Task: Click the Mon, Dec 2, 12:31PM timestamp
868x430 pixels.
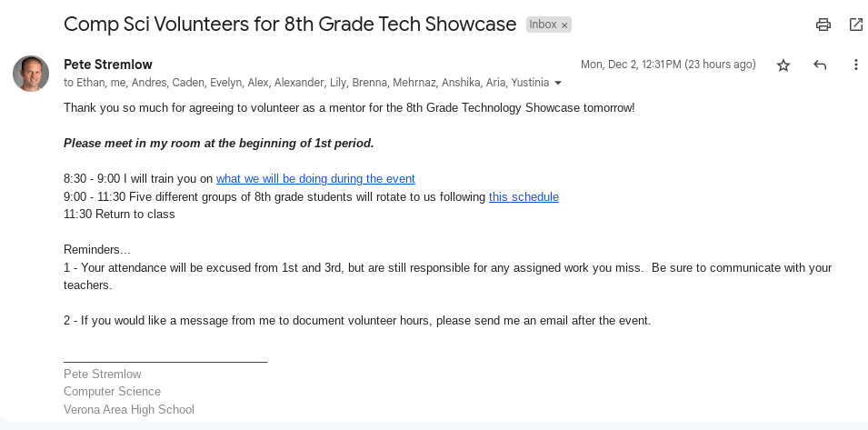Action: (668, 65)
